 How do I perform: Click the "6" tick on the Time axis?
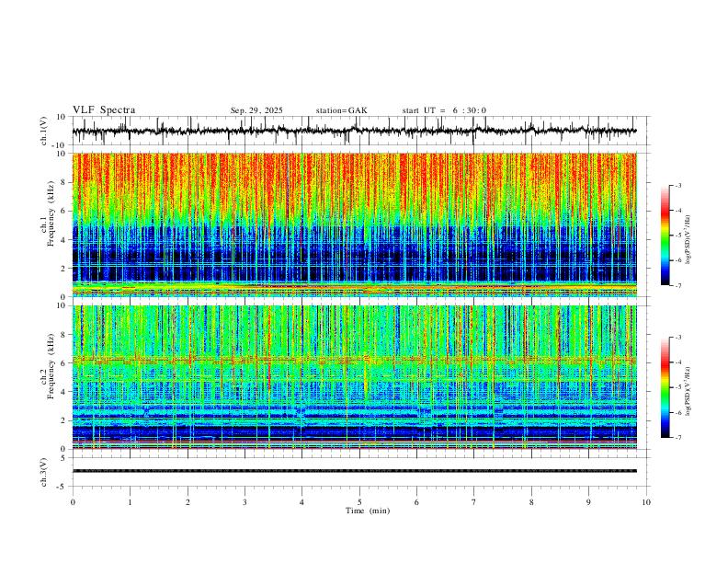(416, 502)
